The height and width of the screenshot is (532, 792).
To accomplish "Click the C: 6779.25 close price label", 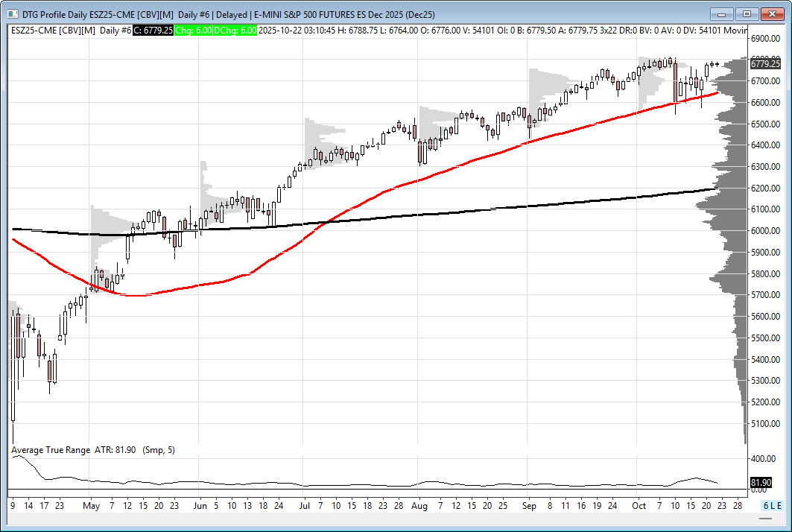I will (x=153, y=30).
